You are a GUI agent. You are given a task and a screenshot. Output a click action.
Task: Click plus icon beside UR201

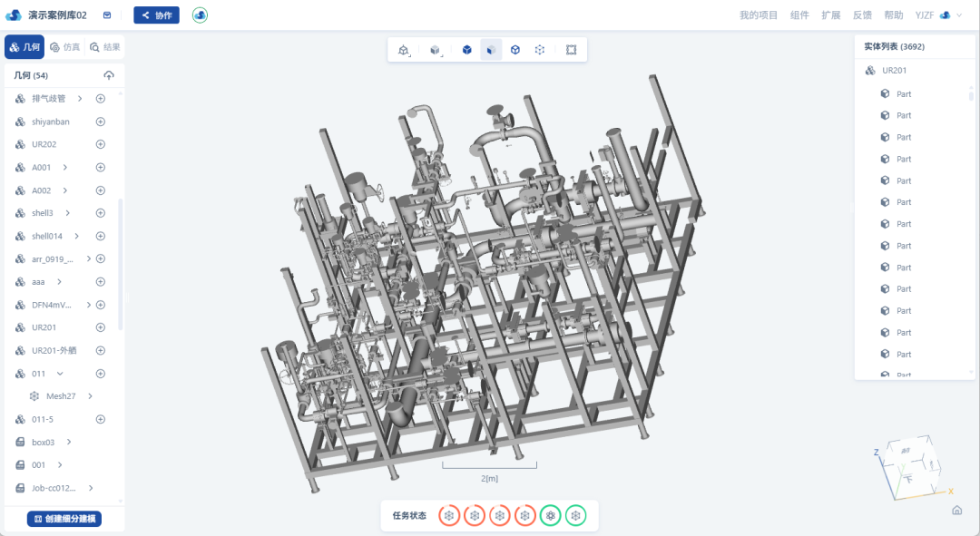(100, 327)
